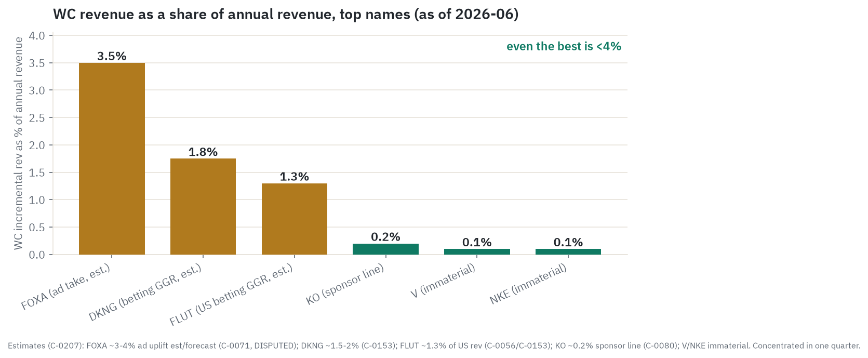The height and width of the screenshot is (358, 868).
Task: Click the Estimates (C-0207) footnote text
Action: click(434, 346)
